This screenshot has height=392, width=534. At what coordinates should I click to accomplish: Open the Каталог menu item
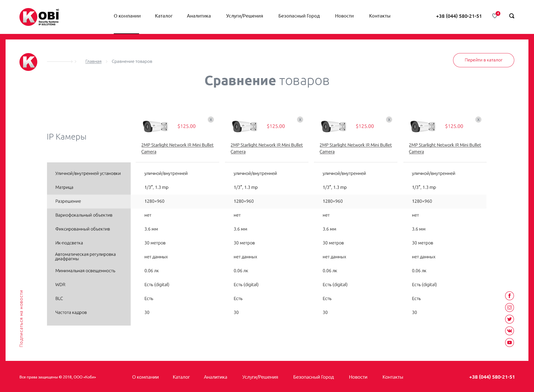tap(164, 16)
